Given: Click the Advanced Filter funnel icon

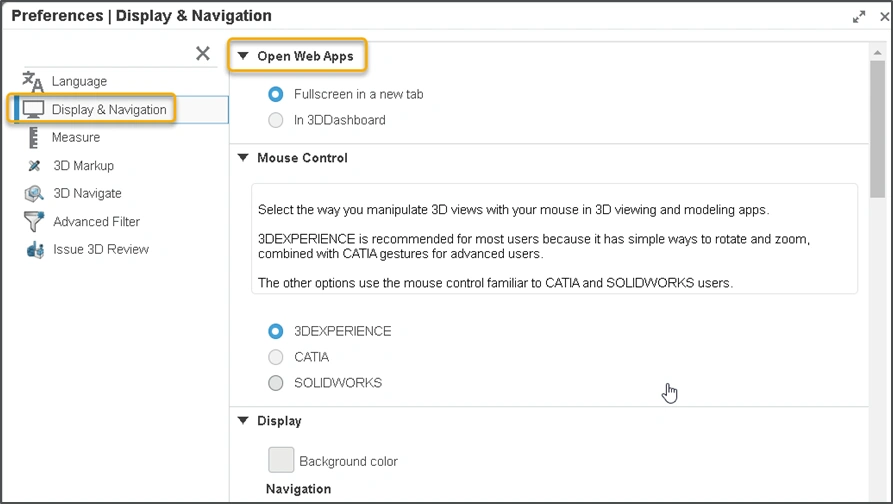Looking at the screenshot, I should 34,221.
